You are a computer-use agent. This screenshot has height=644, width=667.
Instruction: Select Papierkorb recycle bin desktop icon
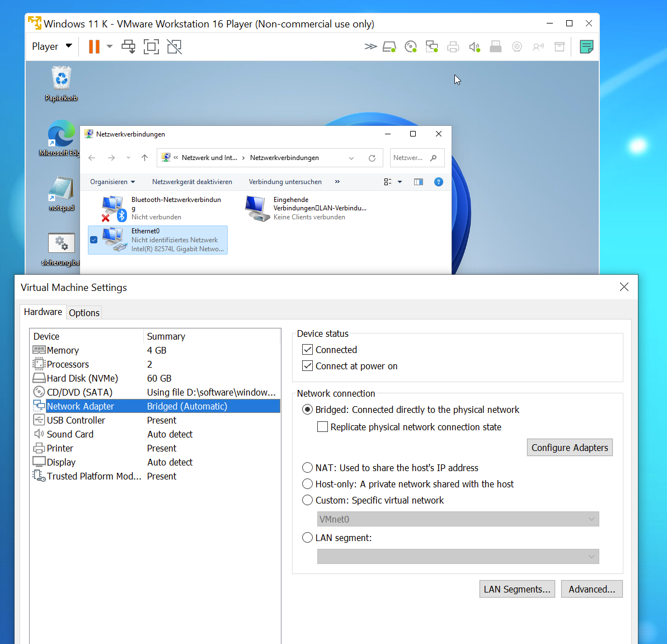(61, 84)
